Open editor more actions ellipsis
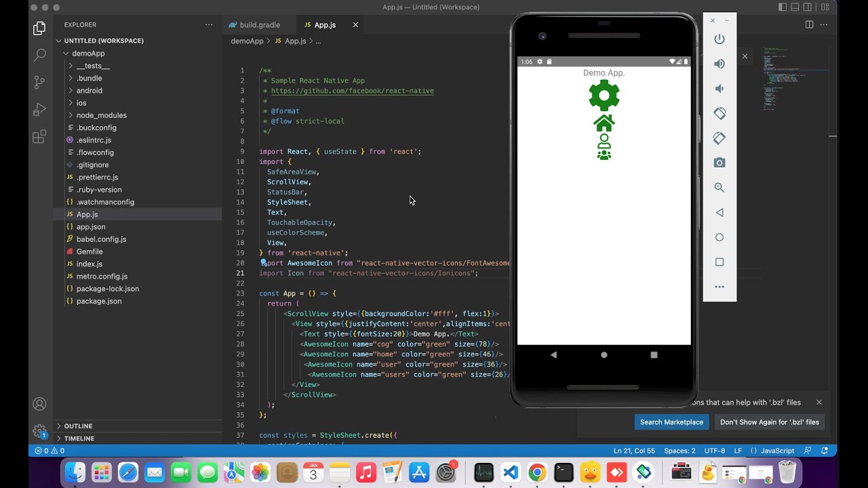This screenshot has height=488, width=868. click(825, 24)
